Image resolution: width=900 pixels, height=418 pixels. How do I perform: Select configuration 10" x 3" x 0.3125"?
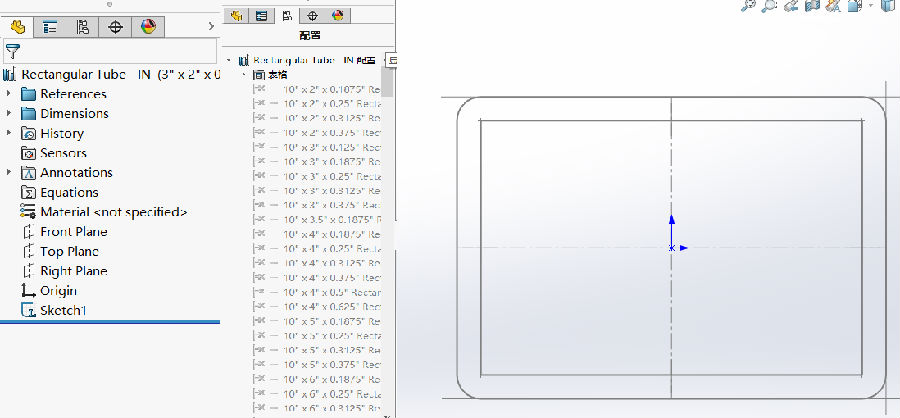[317, 191]
